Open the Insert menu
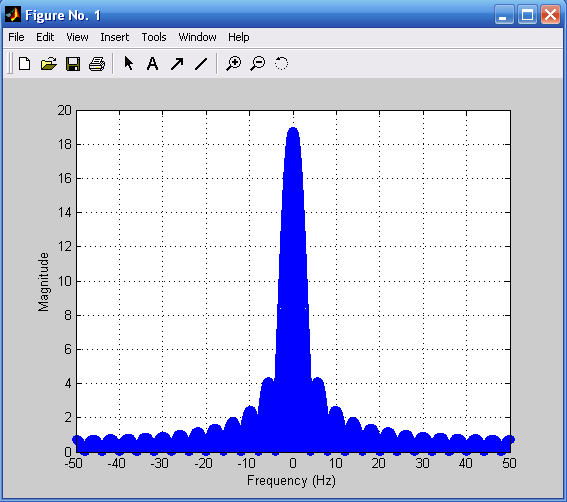This screenshot has width=567, height=502. click(x=115, y=37)
